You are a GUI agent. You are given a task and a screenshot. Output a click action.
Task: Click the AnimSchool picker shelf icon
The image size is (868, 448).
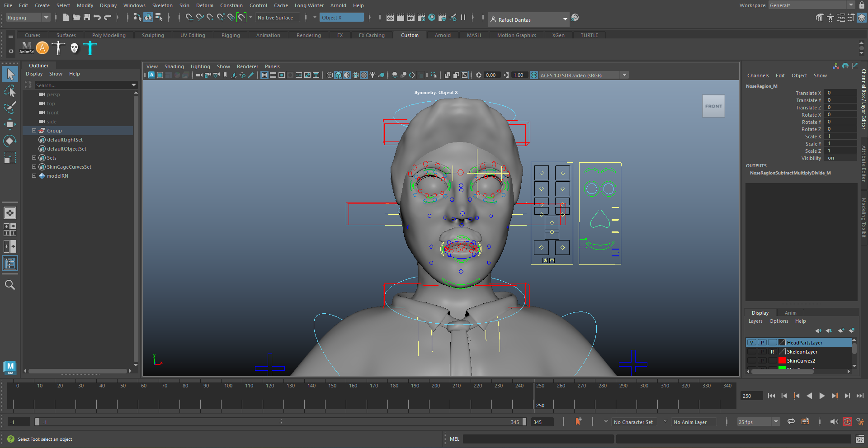point(27,48)
